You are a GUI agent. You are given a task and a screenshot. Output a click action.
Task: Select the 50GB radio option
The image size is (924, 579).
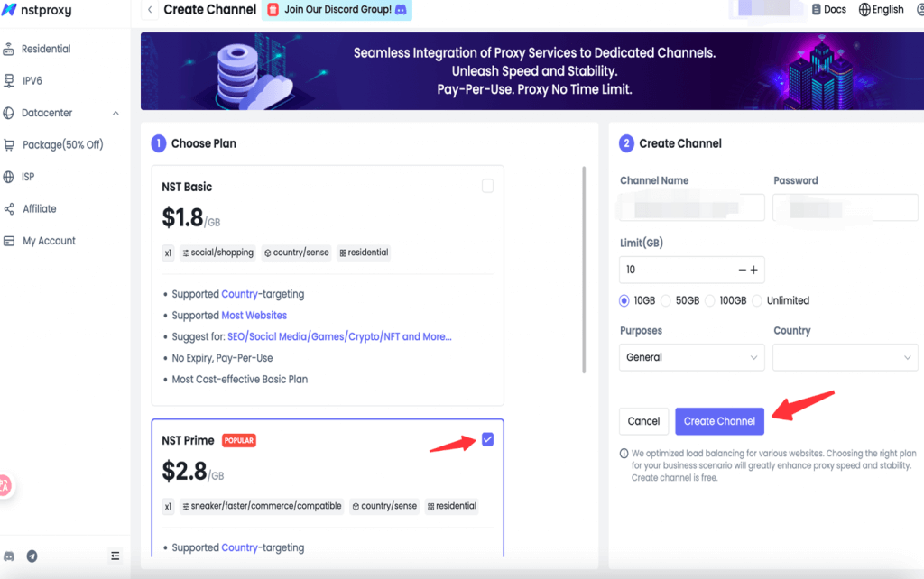(667, 300)
